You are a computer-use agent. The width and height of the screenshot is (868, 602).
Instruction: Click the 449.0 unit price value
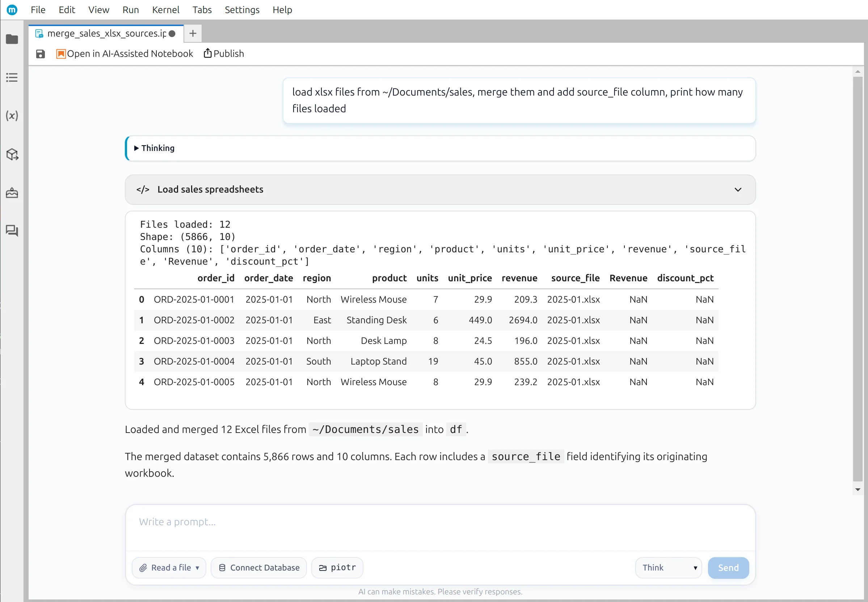[480, 320]
